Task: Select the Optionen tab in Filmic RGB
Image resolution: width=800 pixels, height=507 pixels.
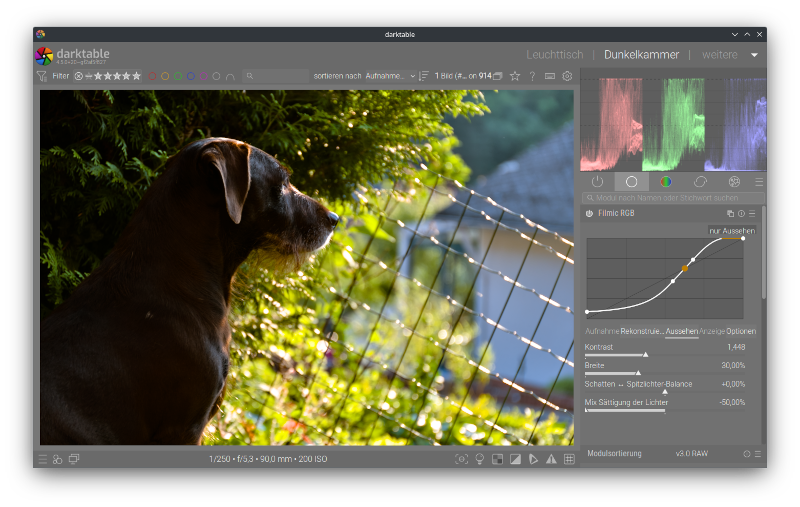Action: 741,331
